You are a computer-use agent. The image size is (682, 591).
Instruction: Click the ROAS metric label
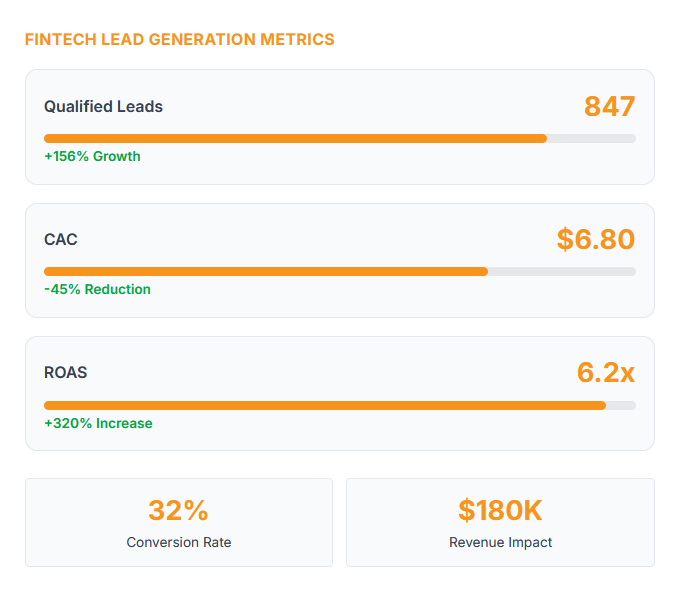[65, 372]
